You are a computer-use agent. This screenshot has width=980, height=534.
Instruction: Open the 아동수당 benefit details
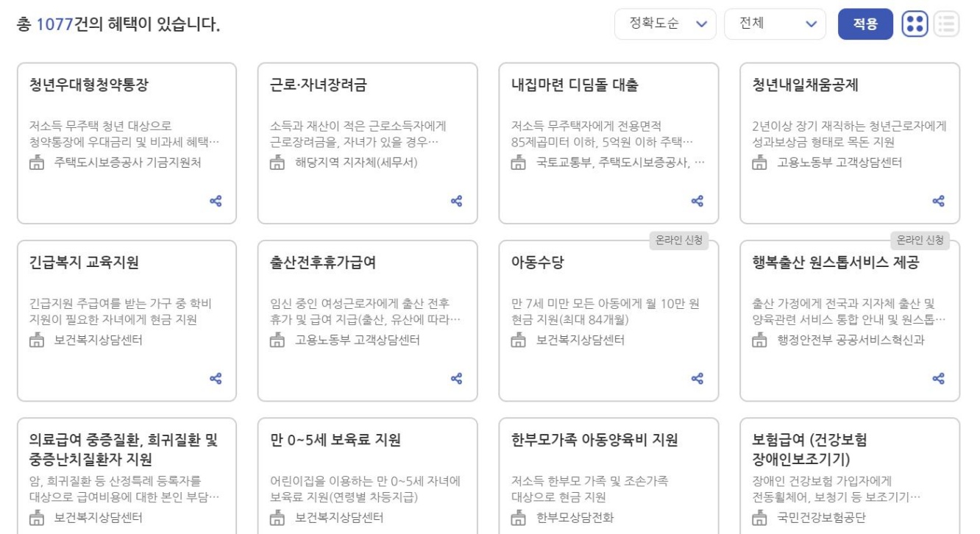click(x=538, y=262)
